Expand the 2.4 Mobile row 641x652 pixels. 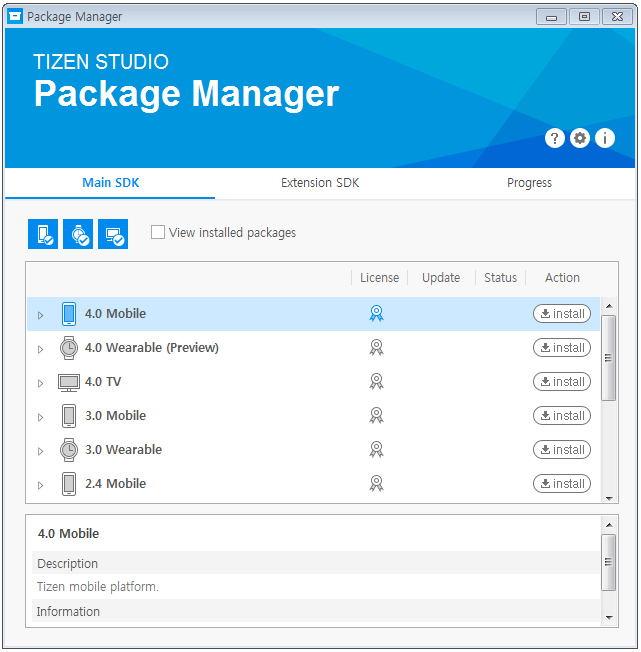click(40, 485)
